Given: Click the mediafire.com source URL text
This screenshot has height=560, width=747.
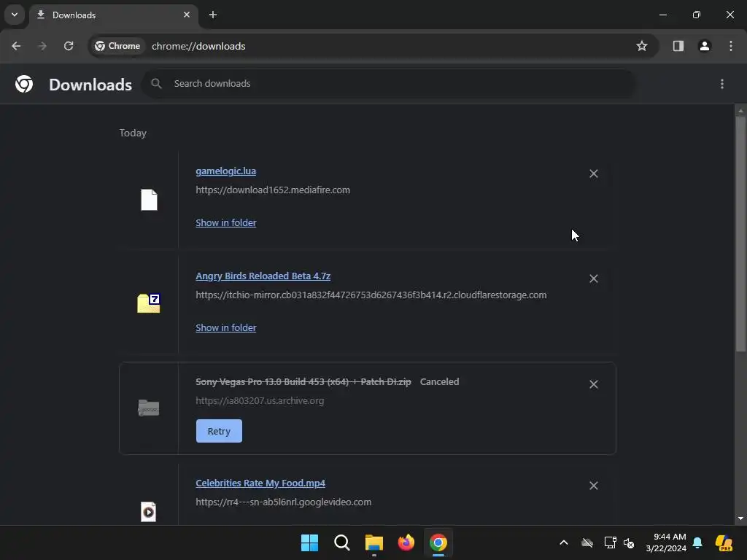Looking at the screenshot, I should click(273, 190).
